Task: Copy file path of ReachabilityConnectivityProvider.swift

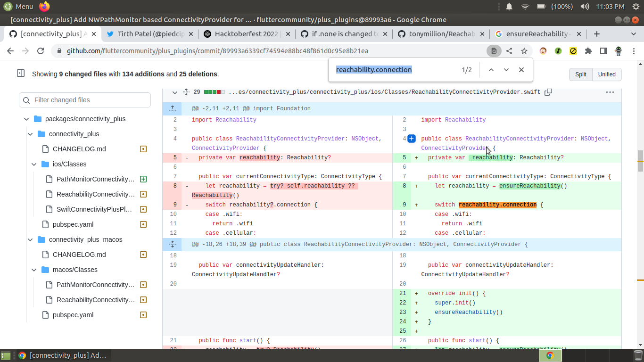Action: tap(548, 92)
